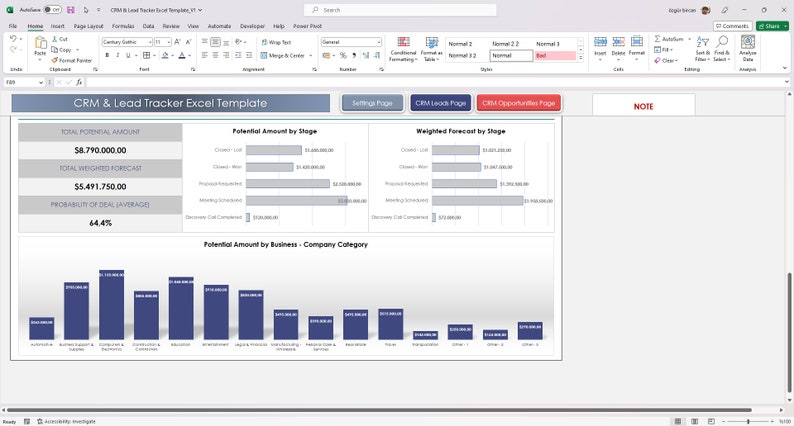Image resolution: width=794 pixels, height=426 pixels.
Task: Open the Insert tab
Action: pyautogui.click(x=57, y=26)
